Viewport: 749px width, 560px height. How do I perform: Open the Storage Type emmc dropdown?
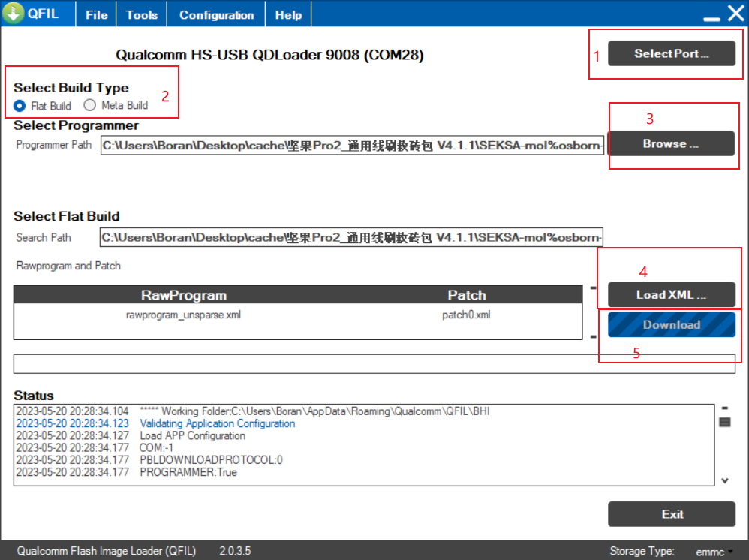(714, 552)
